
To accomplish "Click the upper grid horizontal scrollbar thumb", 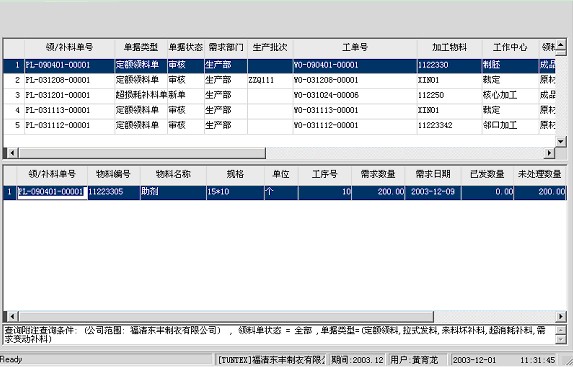I will pos(142,153).
